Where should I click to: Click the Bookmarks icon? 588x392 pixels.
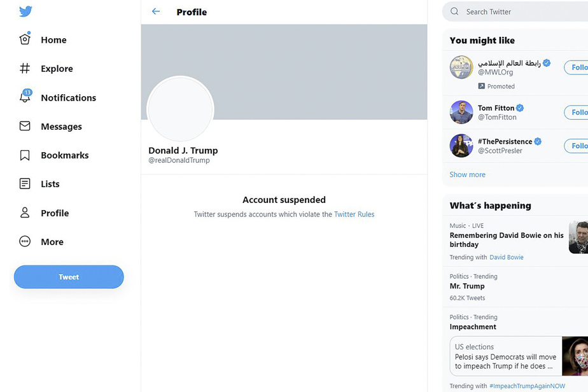coord(25,155)
